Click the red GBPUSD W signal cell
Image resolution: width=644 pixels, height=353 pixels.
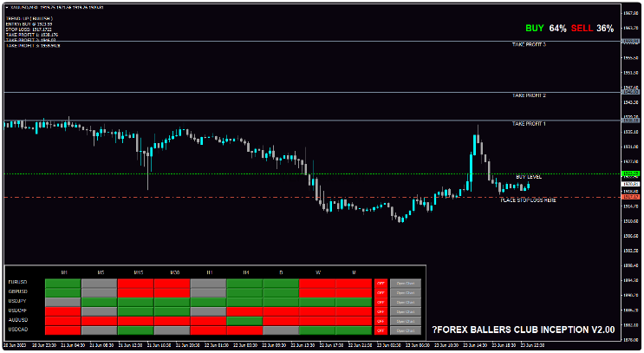point(317,292)
